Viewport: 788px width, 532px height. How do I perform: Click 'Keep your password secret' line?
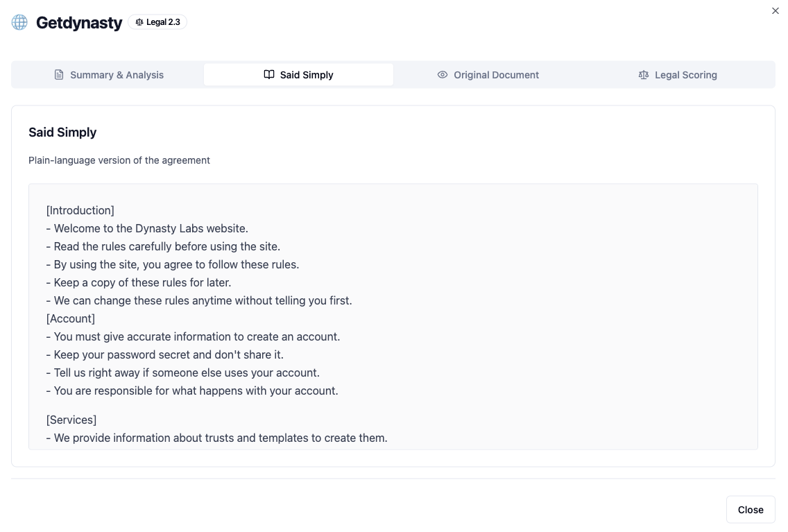coord(165,354)
